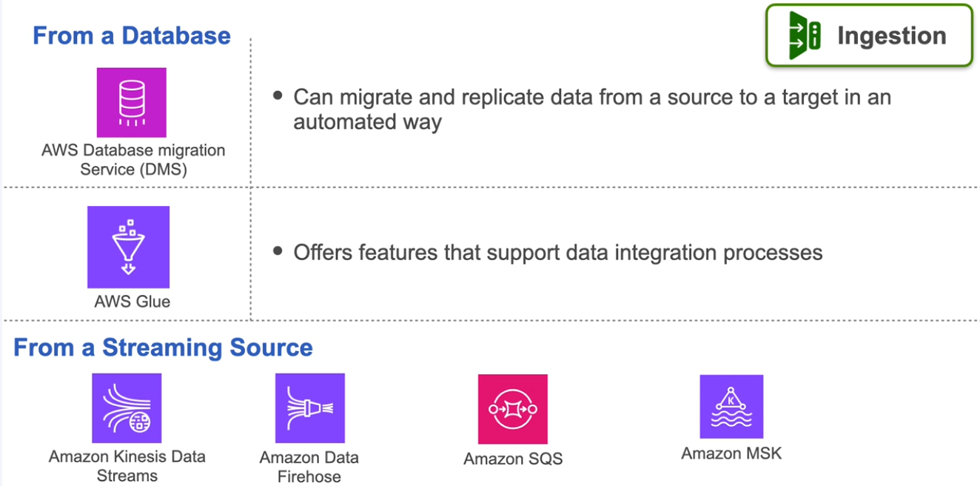Image resolution: width=980 pixels, height=486 pixels.
Task: Click the "Amazon Data Firehose" caption
Action: click(x=309, y=467)
